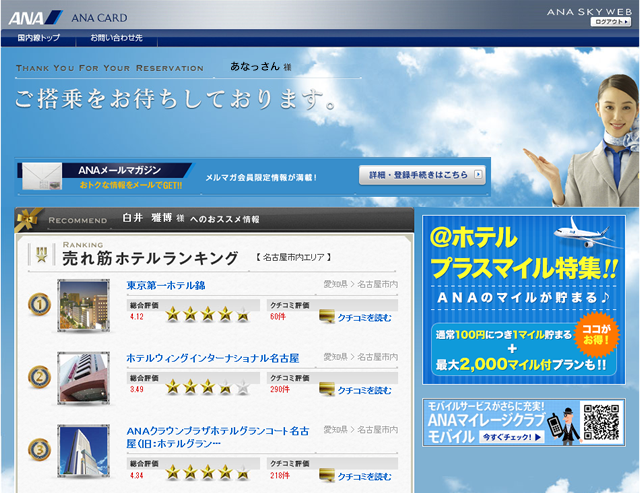The height and width of the screenshot is (493, 640).
Task: Click the ANA mail magazine envelope image
Action: click(x=42, y=176)
